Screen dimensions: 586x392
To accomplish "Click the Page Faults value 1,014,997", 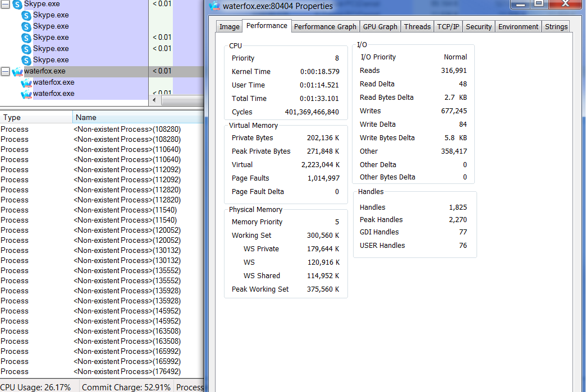I will click(x=324, y=178).
